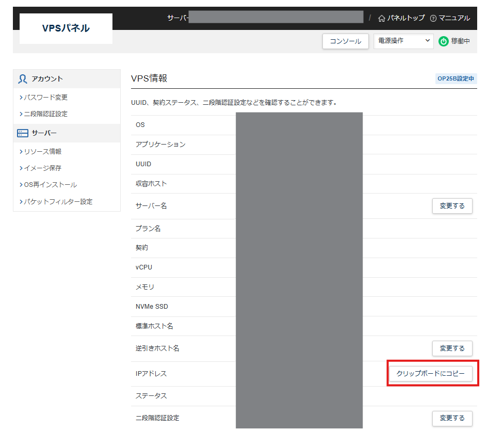Click the アカウント person icon

[23, 79]
